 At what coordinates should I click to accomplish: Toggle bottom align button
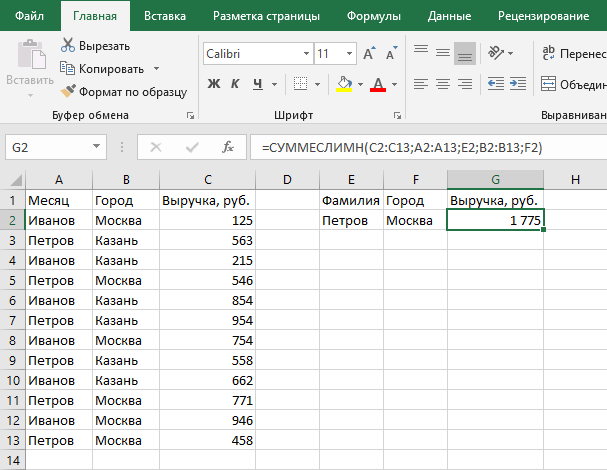click(x=465, y=53)
